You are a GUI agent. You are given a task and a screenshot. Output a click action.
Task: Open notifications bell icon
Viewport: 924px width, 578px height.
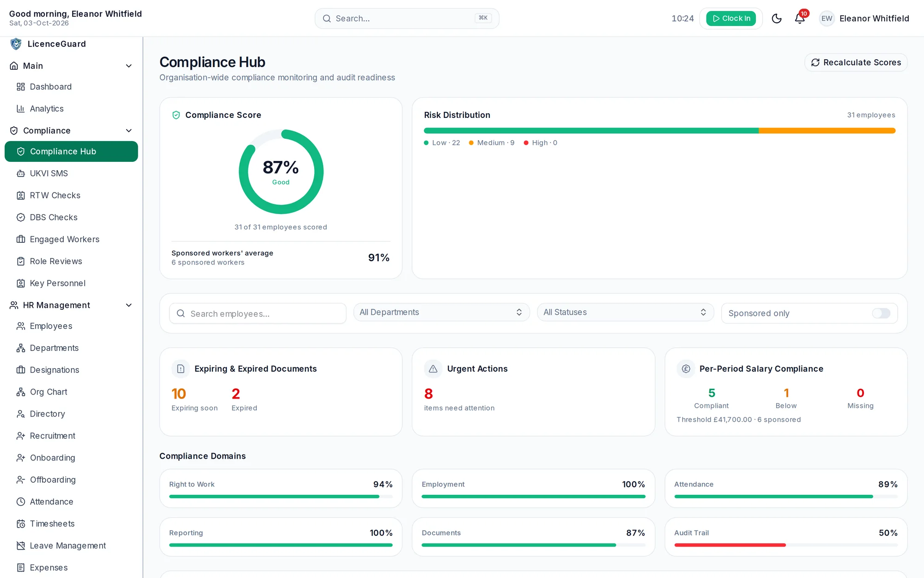tap(800, 18)
